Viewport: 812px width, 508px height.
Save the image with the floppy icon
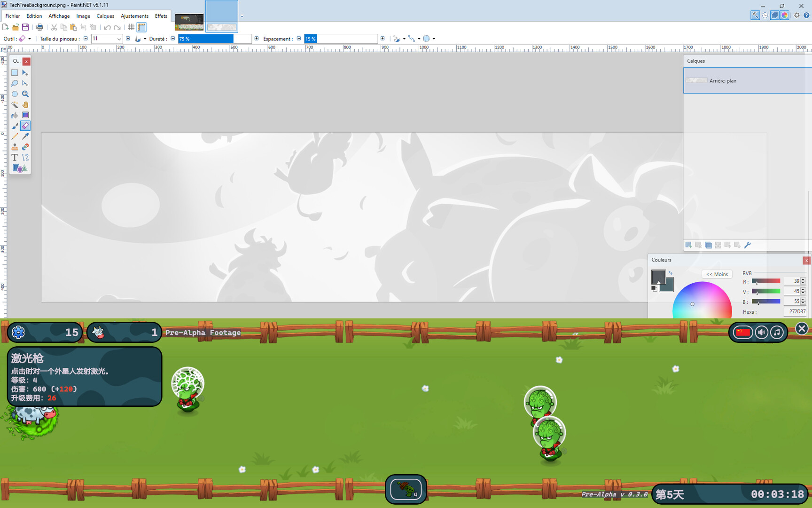[x=25, y=27]
